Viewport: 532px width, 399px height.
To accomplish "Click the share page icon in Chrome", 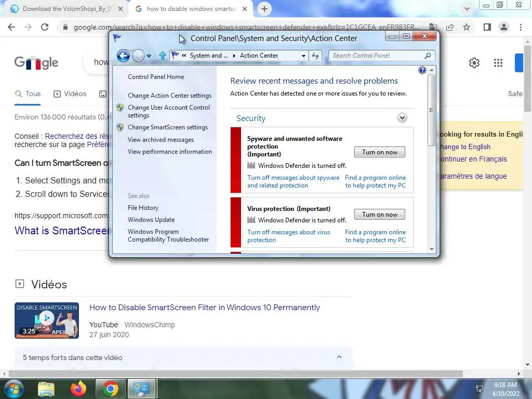I will pyautogui.click(x=450, y=27).
